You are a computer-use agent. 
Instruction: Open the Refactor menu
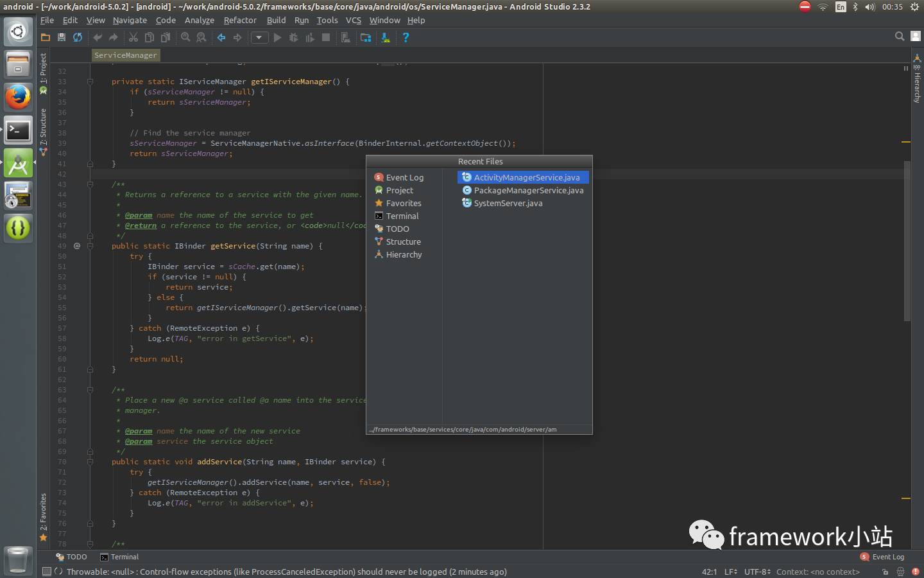[240, 20]
